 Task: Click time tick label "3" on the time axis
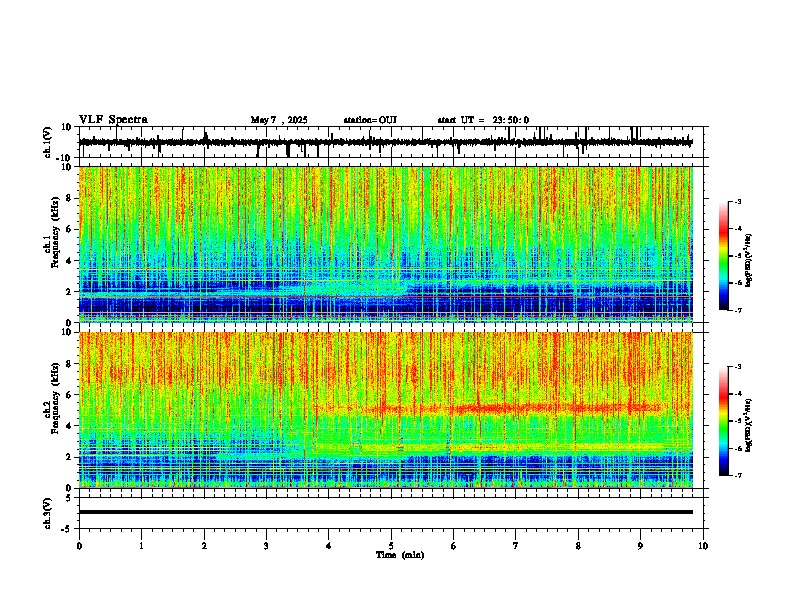click(266, 546)
